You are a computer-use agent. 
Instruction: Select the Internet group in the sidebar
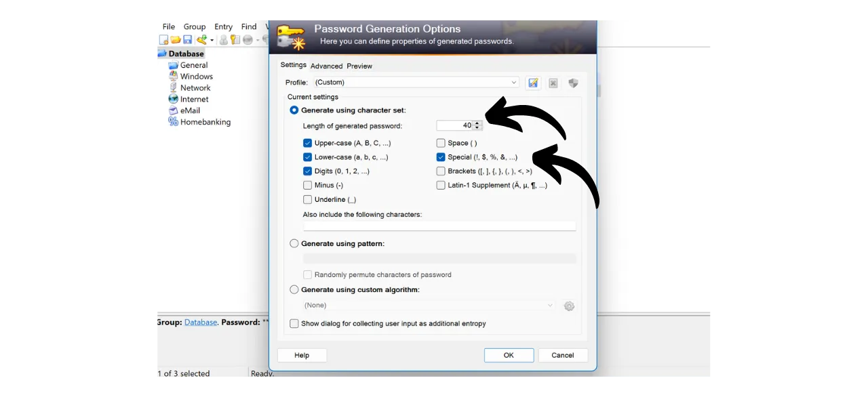(x=194, y=99)
